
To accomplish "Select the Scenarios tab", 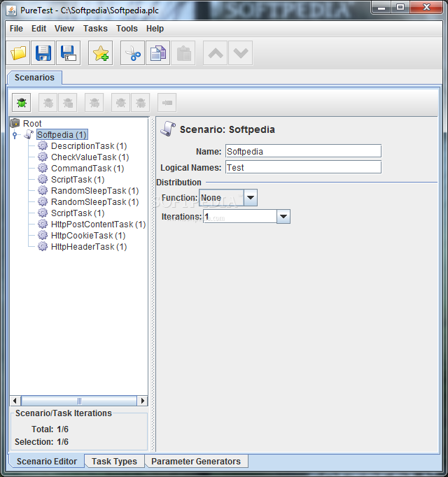I will pyautogui.click(x=34, y=78).
